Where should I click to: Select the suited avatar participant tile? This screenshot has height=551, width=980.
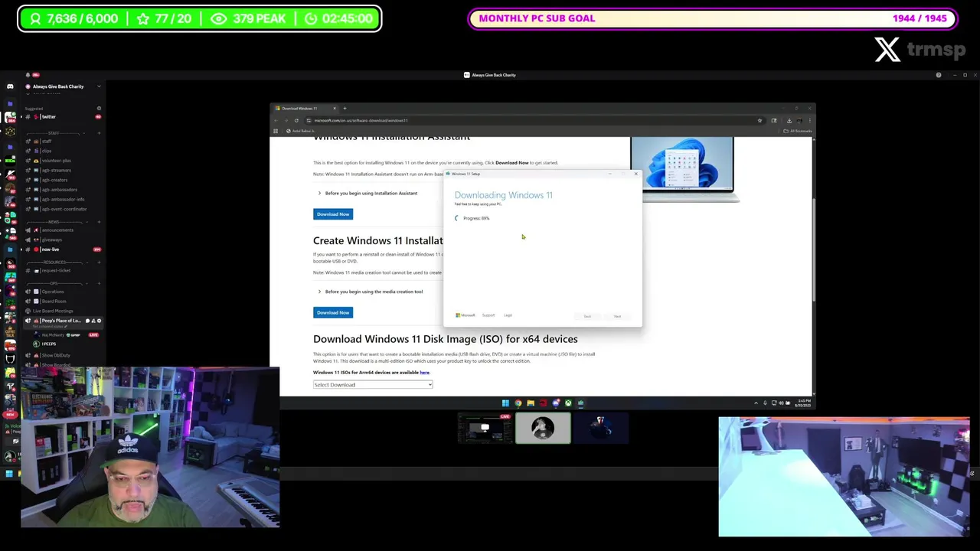[x=602, y=429]
